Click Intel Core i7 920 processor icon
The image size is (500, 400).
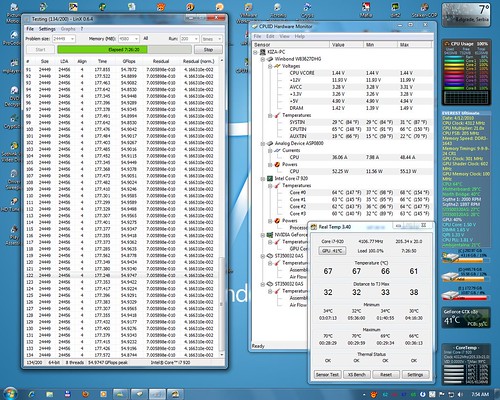pyautogui.click(x=270, y=178)
